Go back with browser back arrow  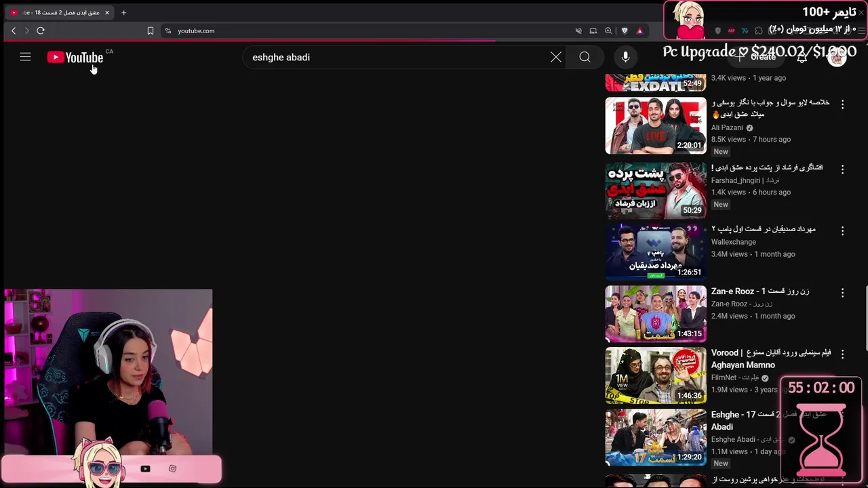click(x=14, y=30)
